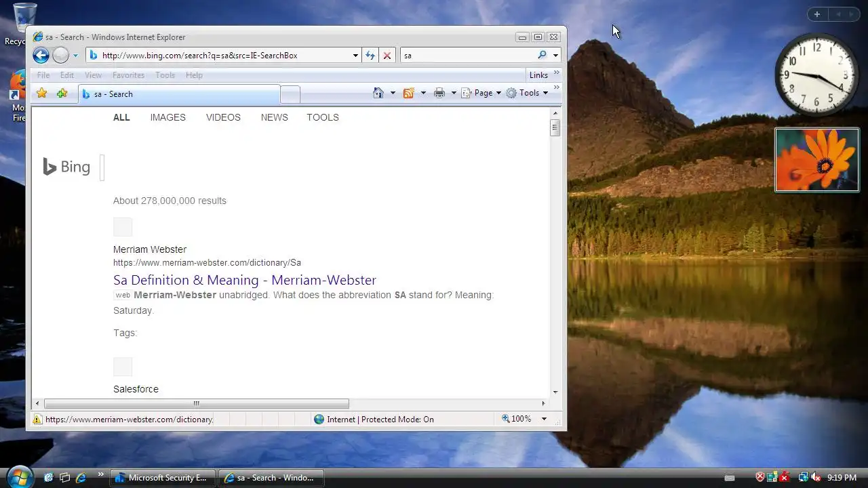Click the 100% zoom level button

(517, 419)
